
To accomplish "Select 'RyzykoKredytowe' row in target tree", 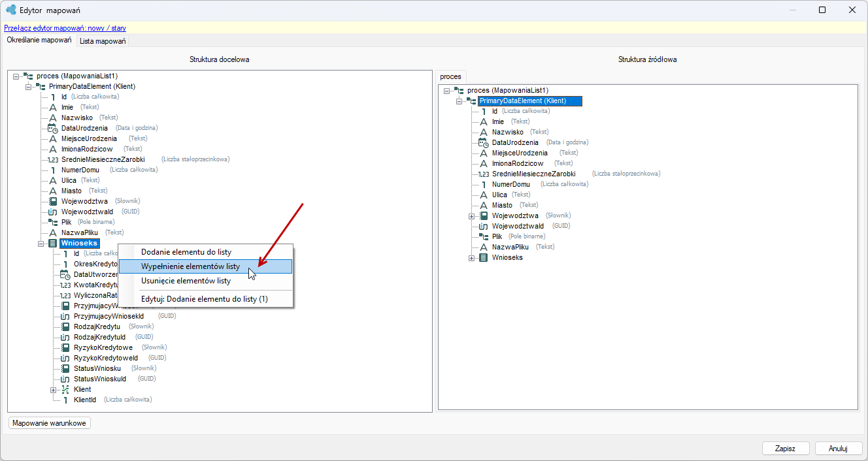I will point(103,347).
